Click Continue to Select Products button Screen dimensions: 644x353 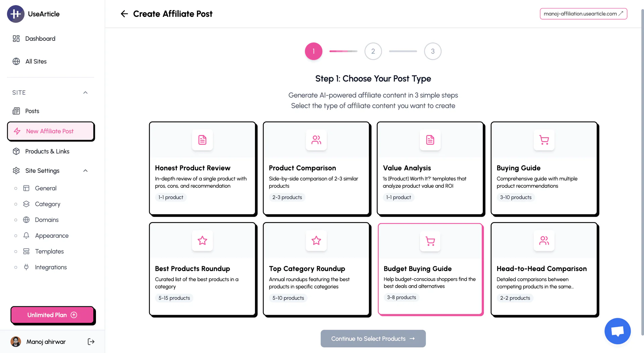[373, 339]
